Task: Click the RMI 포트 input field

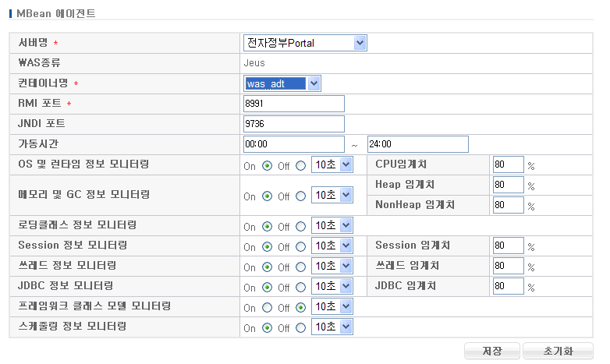Action: coord(293,104)
